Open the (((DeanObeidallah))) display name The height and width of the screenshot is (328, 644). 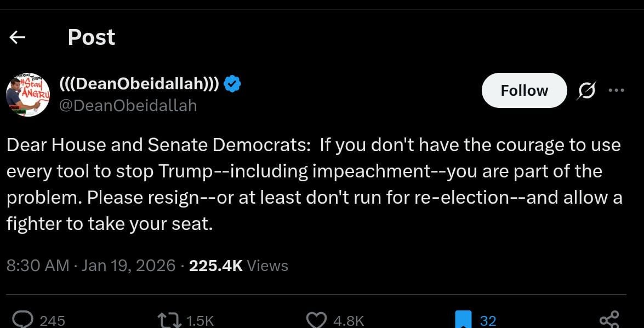coord(139,84)
